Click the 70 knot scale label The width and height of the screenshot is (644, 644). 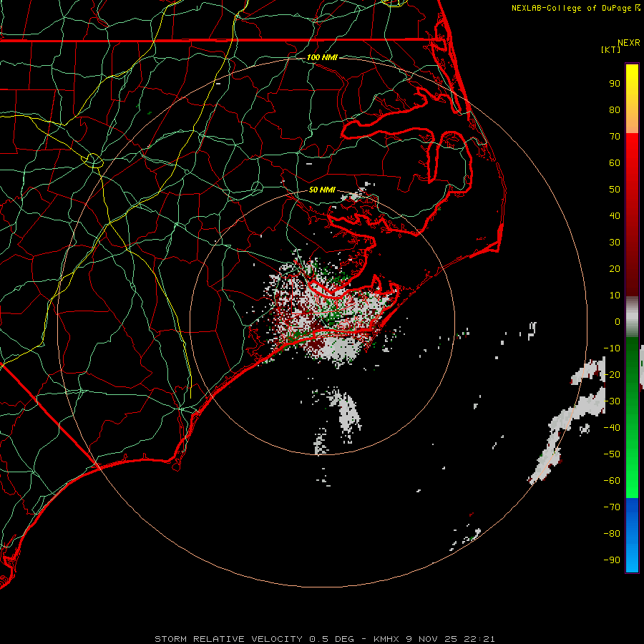pyautogui.click(x=615, y=137)
